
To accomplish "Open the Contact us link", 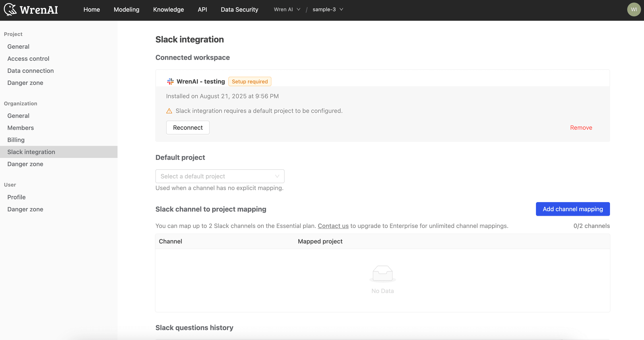I will (x=333, y=226).
